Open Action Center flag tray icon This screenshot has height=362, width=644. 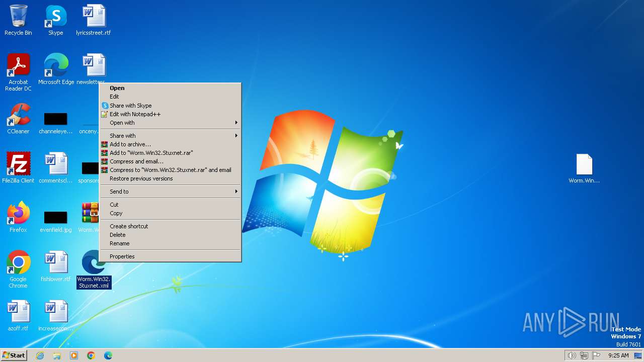coord(597,355)
